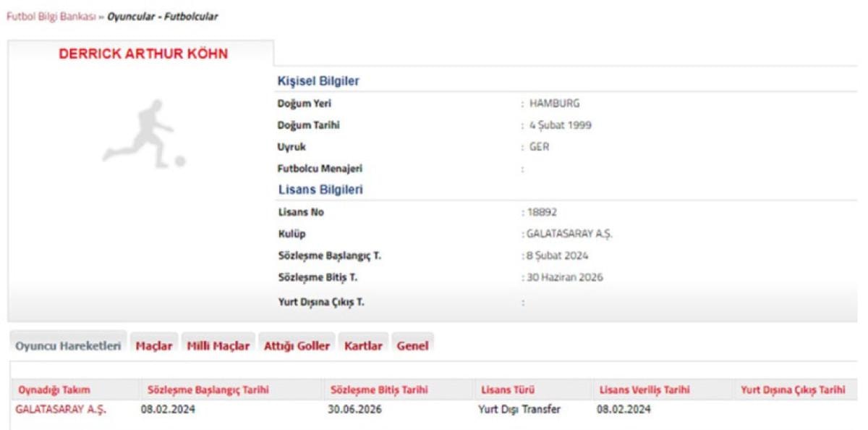This screenshot has width=868, height=430.
Task: Open the Maçlar tab
Action: (154, 346)
